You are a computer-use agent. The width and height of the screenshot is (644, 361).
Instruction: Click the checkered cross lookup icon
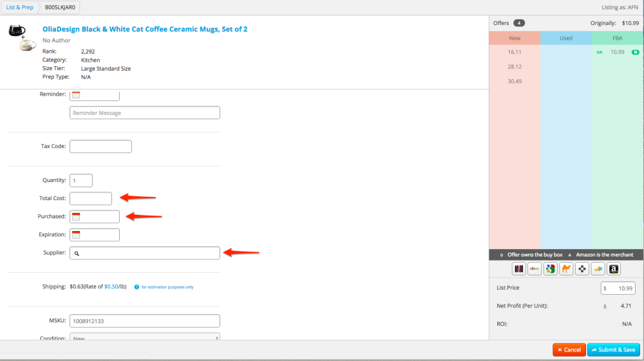point(582,269)
